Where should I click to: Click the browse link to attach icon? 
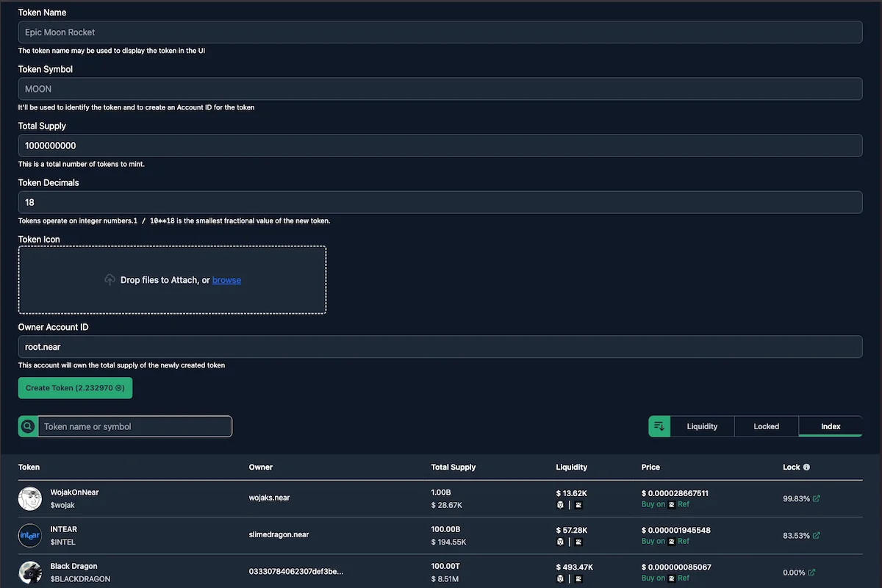pyautogui.click(x=226, y=280)
